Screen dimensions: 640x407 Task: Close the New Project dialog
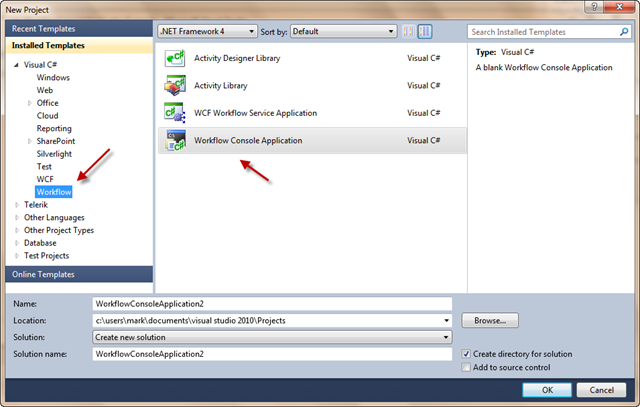pyautogui.click(x=619, y=7)
